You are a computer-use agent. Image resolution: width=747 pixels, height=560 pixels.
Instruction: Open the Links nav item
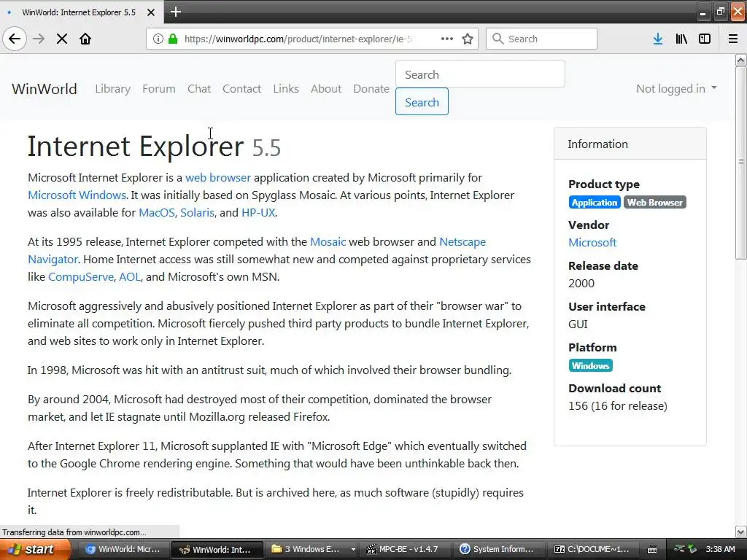point(286,88)
